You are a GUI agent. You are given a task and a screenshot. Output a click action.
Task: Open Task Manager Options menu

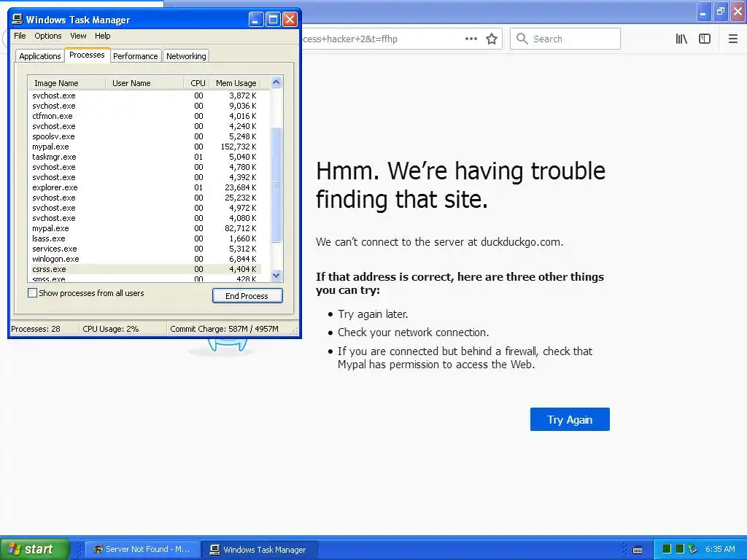(x=47, y=36)
